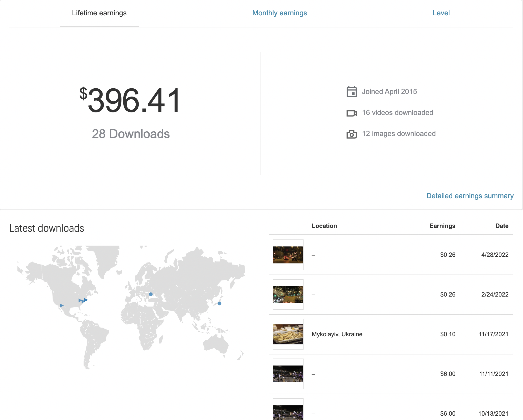Switch to the Lifetime earnings tab
This screenshot has height=420, width=523.
click(99, 13)
